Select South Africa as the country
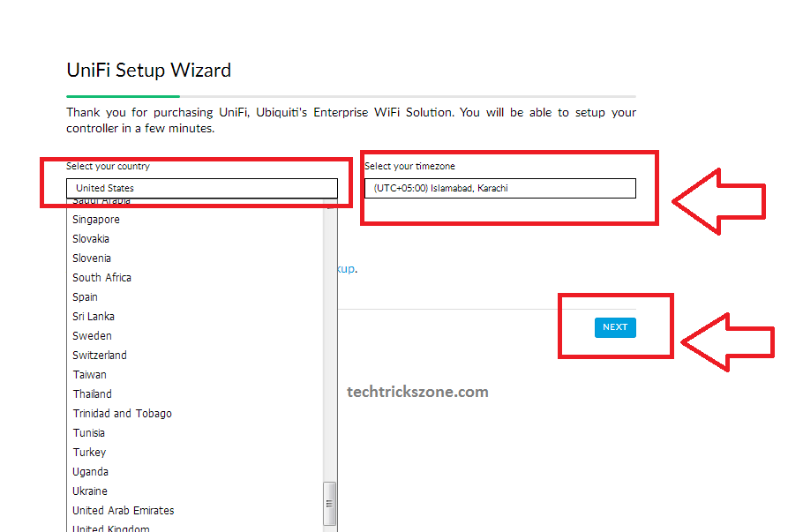The width and height of the screenshot is (788, 532). 101,278
